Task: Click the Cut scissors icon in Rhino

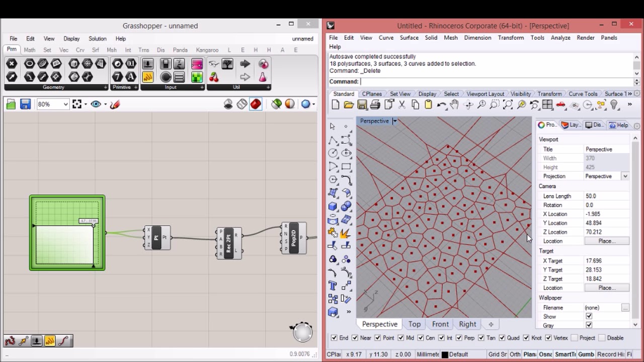Action: [402, 105]
